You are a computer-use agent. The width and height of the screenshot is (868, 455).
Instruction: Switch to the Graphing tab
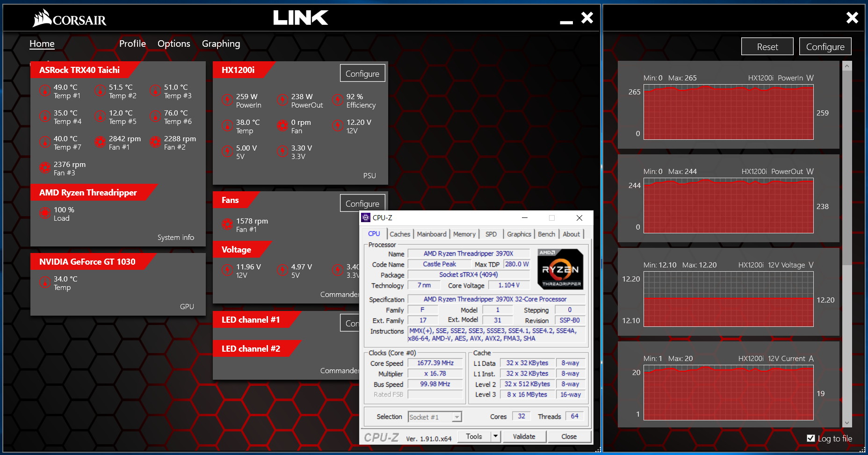[221, 44]
